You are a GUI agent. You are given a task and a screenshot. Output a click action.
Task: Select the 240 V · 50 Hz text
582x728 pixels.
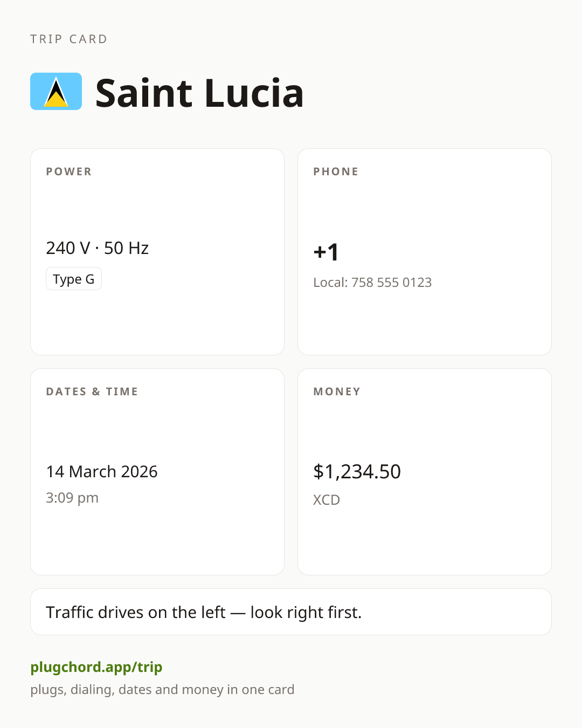98,248
